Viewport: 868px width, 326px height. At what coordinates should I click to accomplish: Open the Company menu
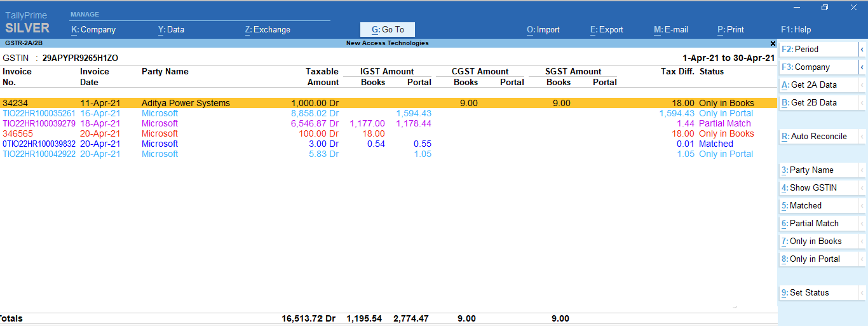93,29
